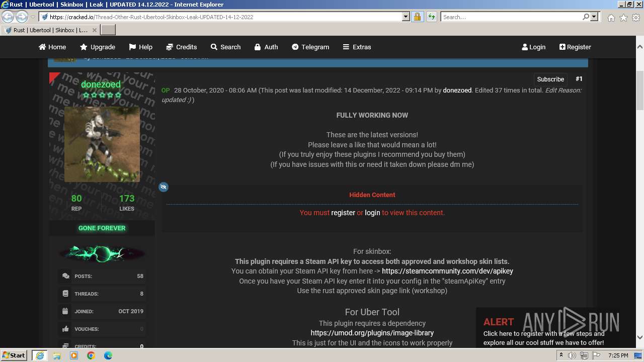Click register link in hidden content
Image resolution: width=644 pixels, height=362 pixels.
(x=343, y=213)
